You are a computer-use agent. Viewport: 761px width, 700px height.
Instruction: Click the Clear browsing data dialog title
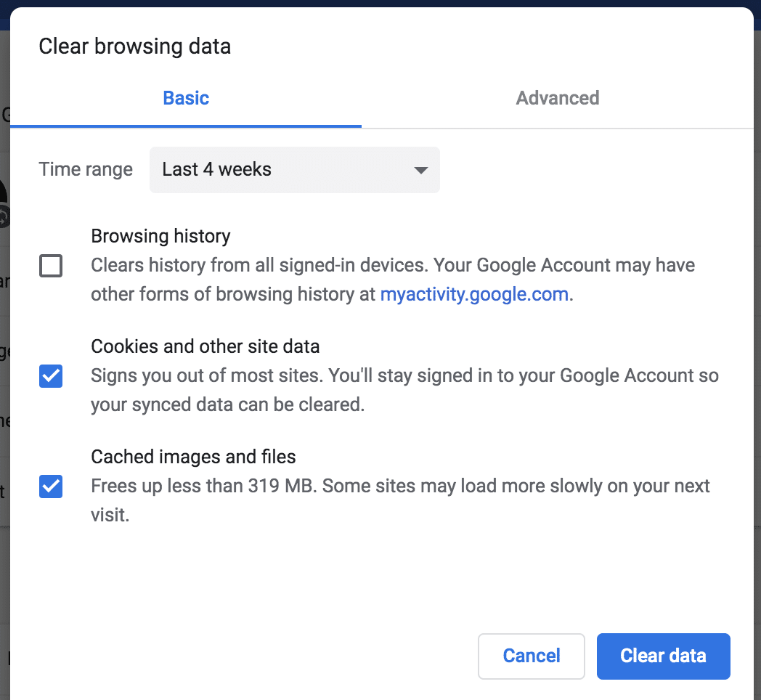[x=134, y=46]
